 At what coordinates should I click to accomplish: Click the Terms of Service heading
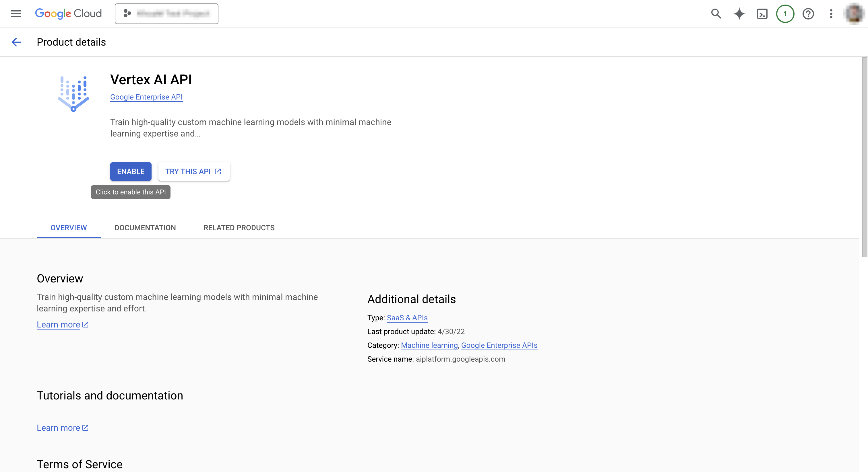80,465
